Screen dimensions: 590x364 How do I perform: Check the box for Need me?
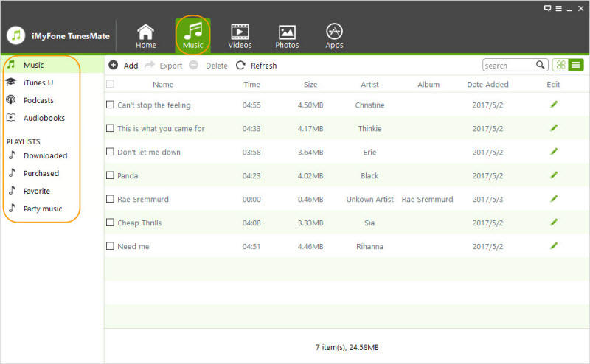click(110, 246)
